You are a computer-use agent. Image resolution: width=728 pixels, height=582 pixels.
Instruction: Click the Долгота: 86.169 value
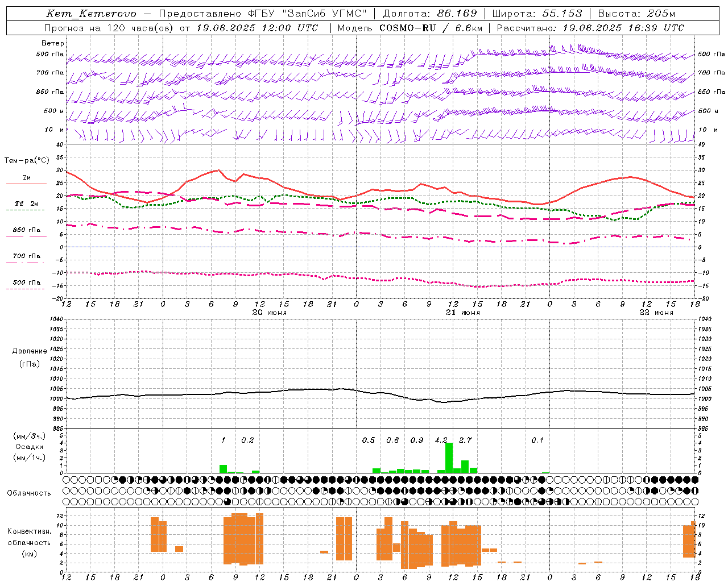(430, 14)
